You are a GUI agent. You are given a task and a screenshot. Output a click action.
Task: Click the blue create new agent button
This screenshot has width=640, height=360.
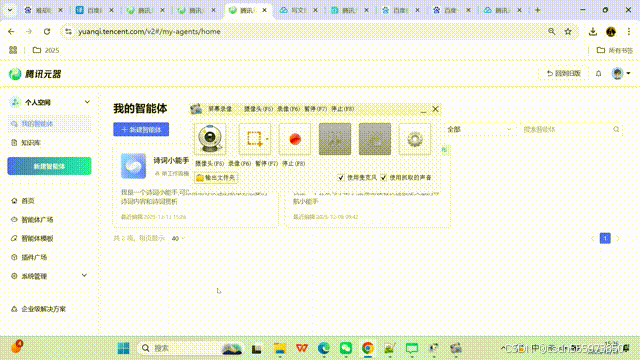[x=141, y=129]
